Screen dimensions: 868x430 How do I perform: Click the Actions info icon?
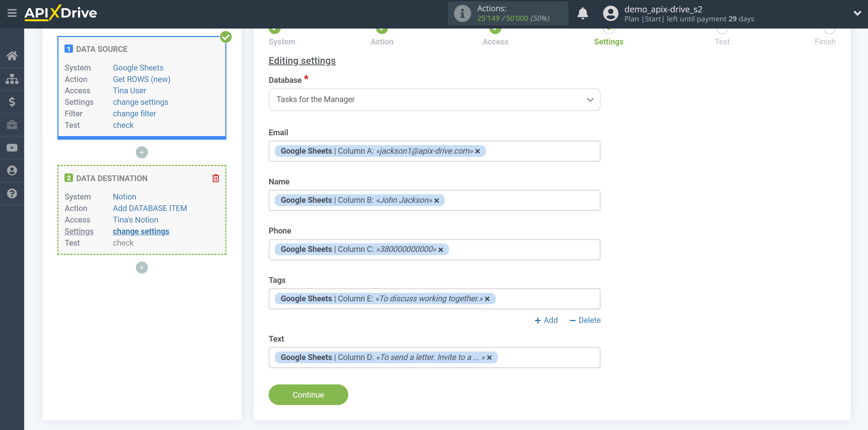click(462, 13)
